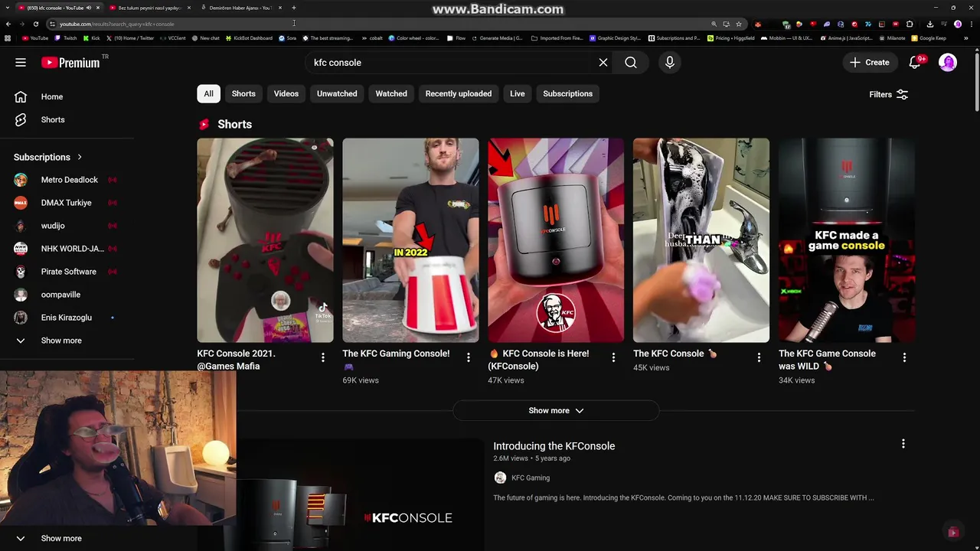Open options for KFC Console is Here short
The width and height of the screenshot is (980, 551).
point(613,357)
